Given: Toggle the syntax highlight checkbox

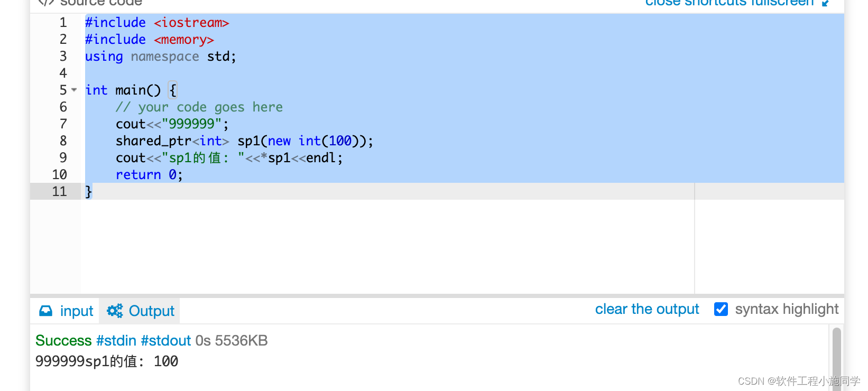Looking at the screenshot, I should point(721,309).
